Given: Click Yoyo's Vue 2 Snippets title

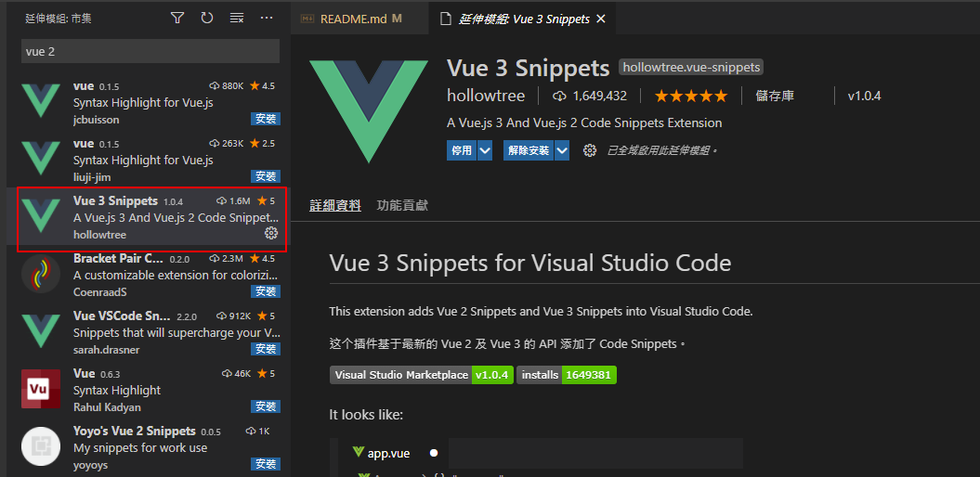Looking at the screenshot, I should (x=135, y=432).
